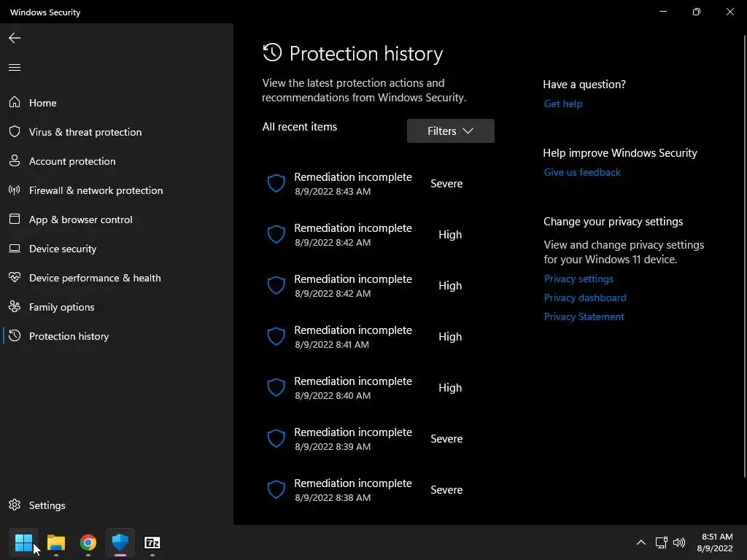747x560 pixels.
Task: Open Firewall & network protection icon
Action: click(15, 190)
